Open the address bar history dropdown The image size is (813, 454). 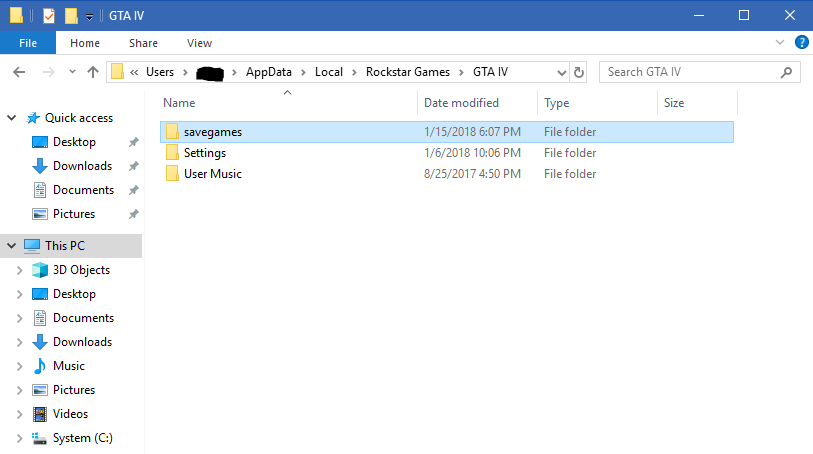562,73
